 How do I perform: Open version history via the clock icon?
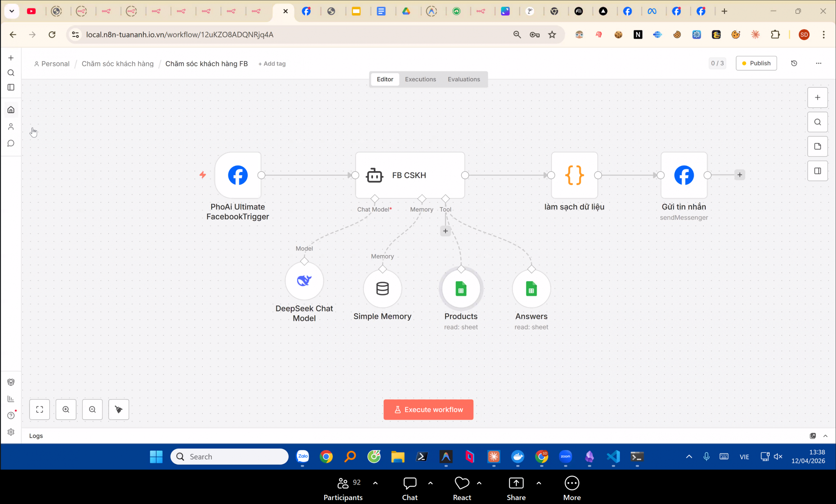click(794, 63)
